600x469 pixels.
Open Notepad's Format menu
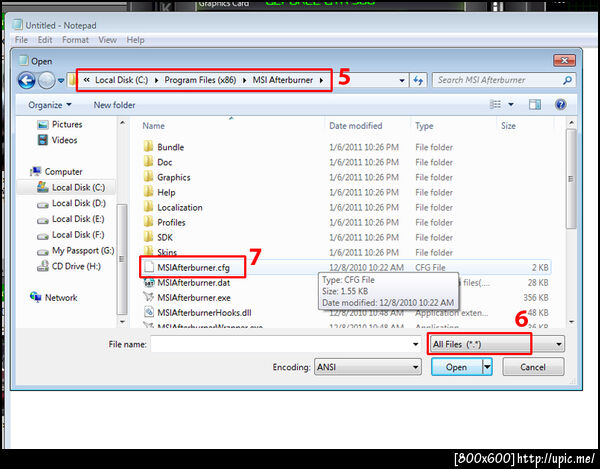(75, 40)
